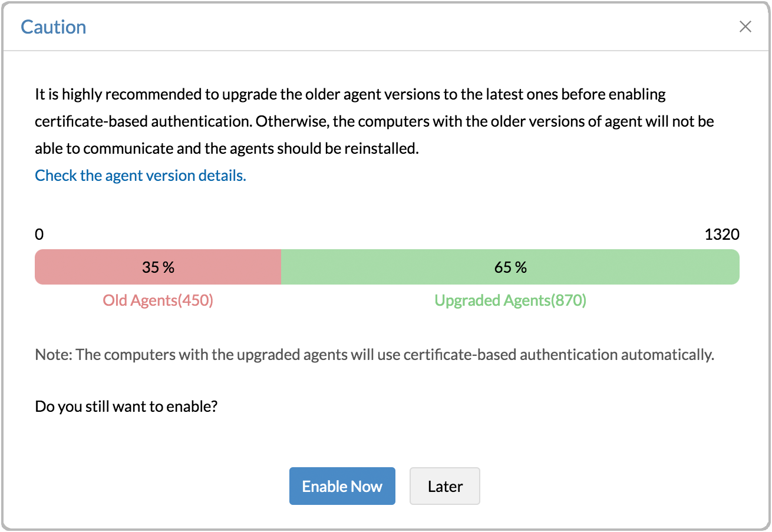This screenshot has width=772, height=532.
Task: Click the 'Do you still want to enable?' prompt
Action: pos(126,406)
